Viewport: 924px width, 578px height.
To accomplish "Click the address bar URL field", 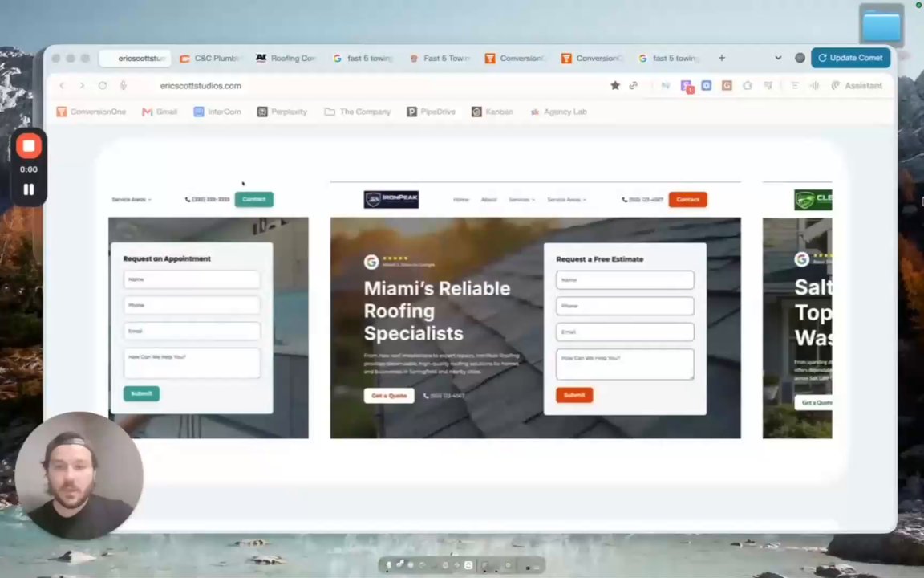I will pos(201,86).
